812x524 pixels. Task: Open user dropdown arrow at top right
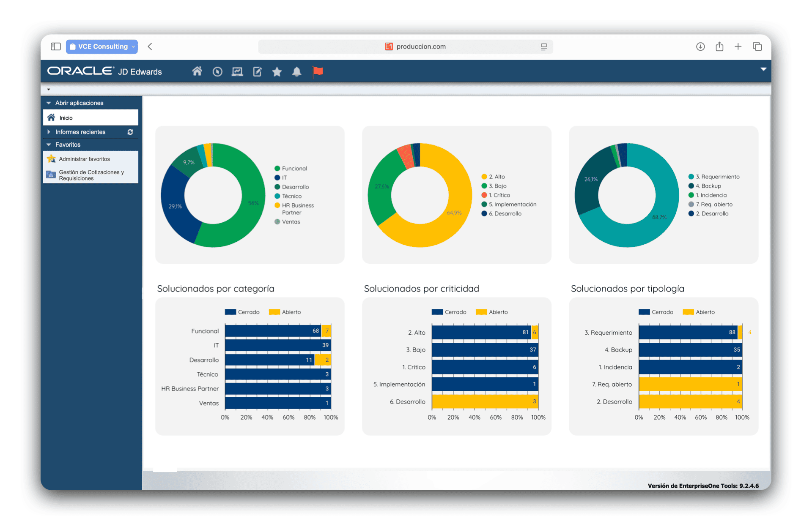click(x=763, y=69)
